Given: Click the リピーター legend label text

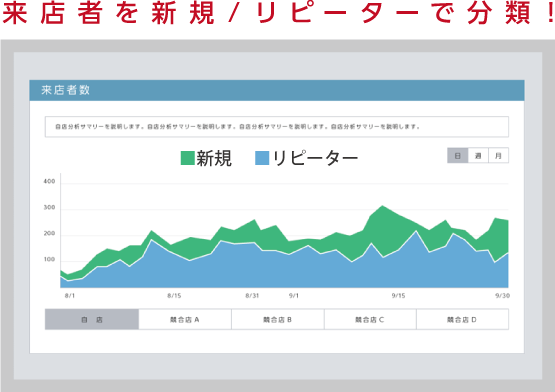Looking at the screenshot, I should click(315, 158).
